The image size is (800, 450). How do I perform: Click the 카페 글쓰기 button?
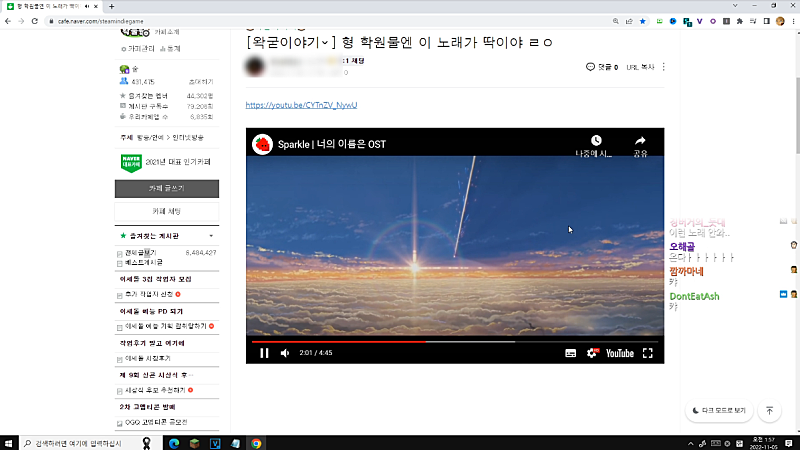pos(167,188)
